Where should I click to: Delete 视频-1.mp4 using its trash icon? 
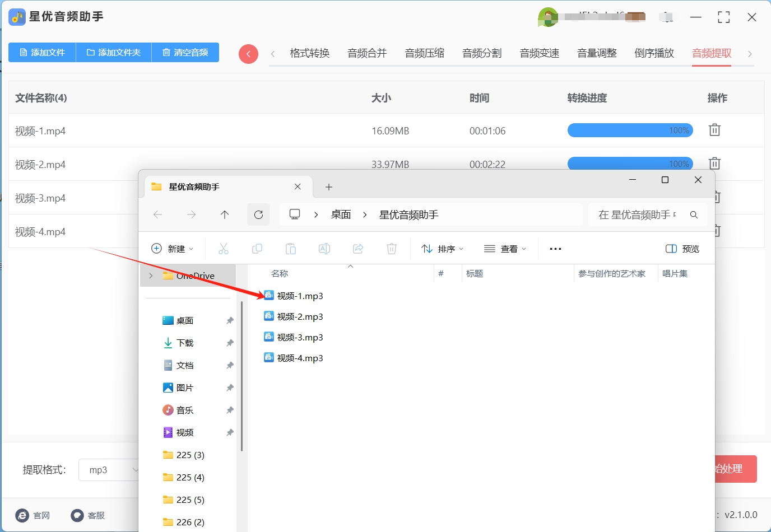pyautogui.click(x=714, y=130)
